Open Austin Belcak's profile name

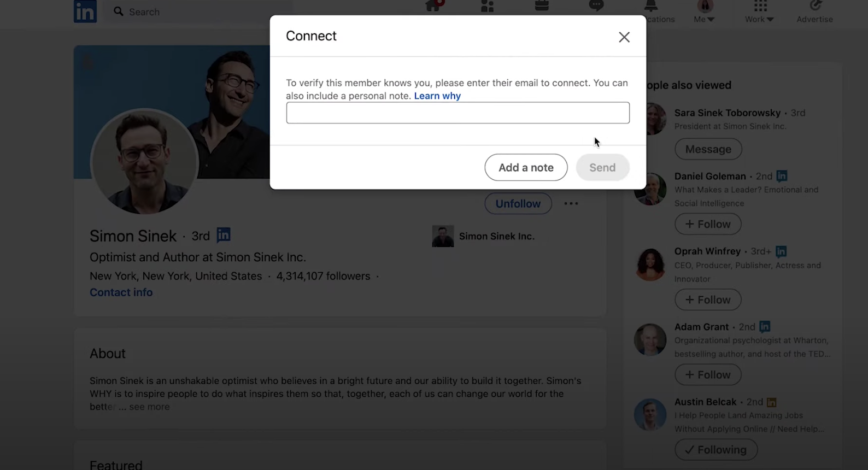click(705, 402)
